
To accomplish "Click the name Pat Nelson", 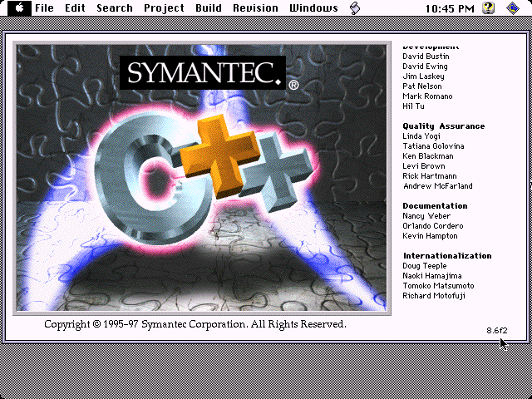I will click(422, 86).
